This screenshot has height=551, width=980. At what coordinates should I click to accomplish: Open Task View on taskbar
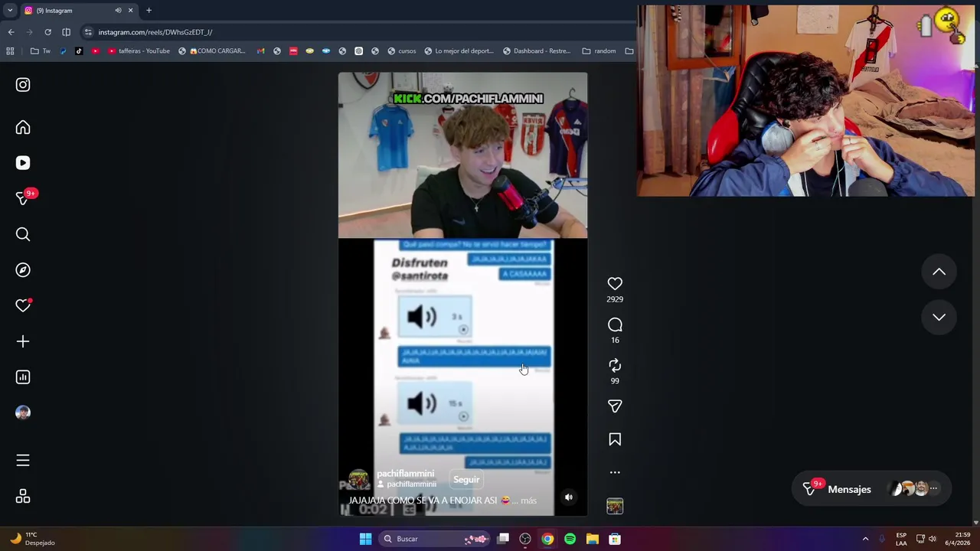click(503, 539)
